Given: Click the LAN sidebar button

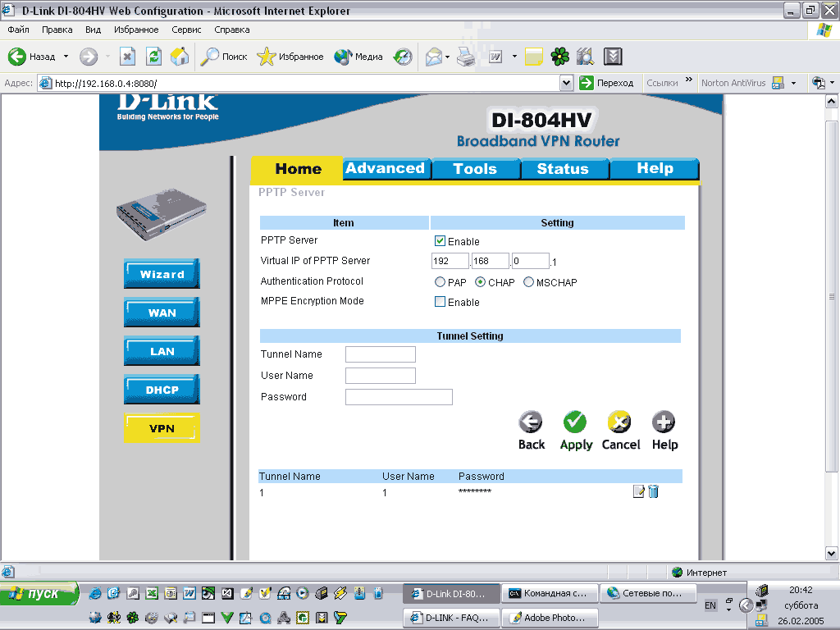Looking at the screenshot, I should pos(162,351).
